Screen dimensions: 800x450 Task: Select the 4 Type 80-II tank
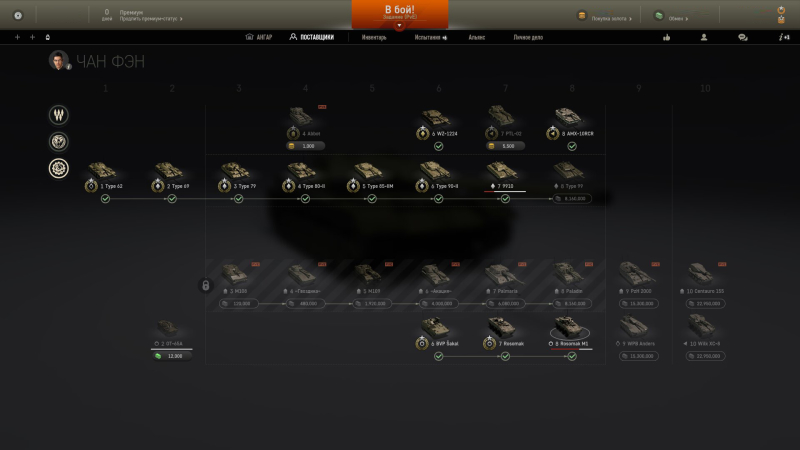(x=305, y=176)
